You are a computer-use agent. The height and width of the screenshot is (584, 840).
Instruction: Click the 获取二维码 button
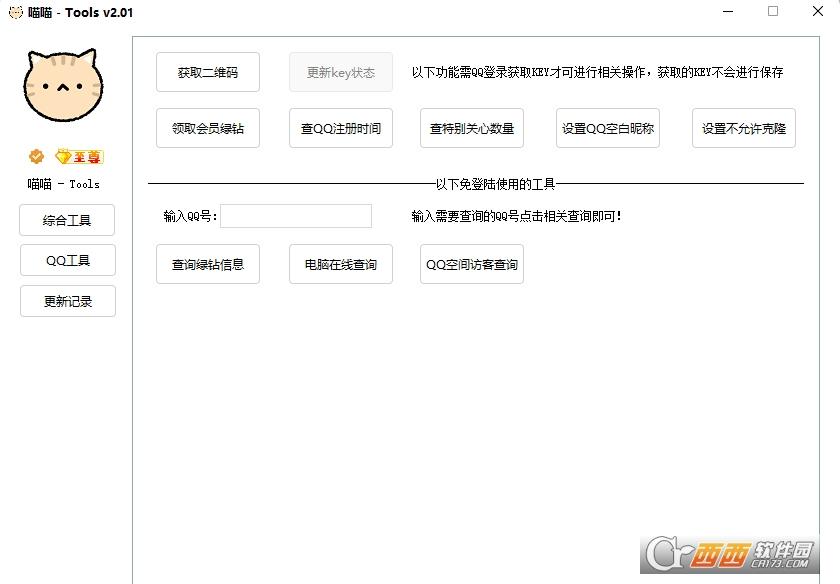[x=208, y=72]
